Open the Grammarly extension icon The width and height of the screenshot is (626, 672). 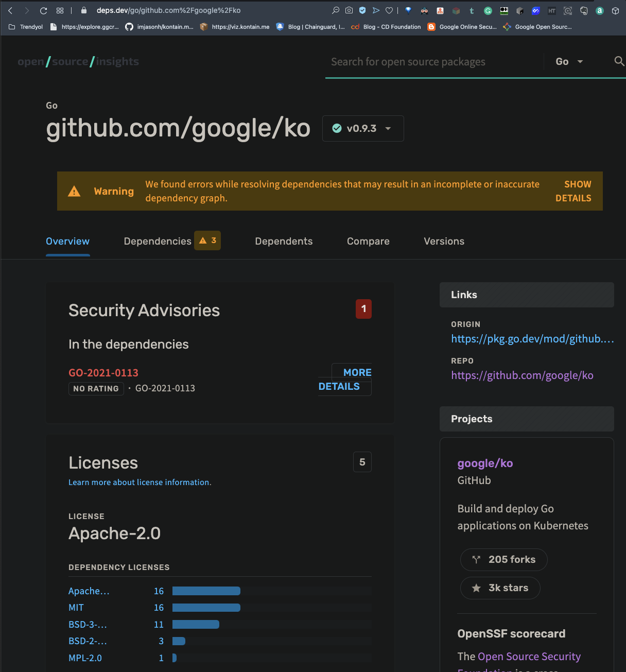(488, 10)
